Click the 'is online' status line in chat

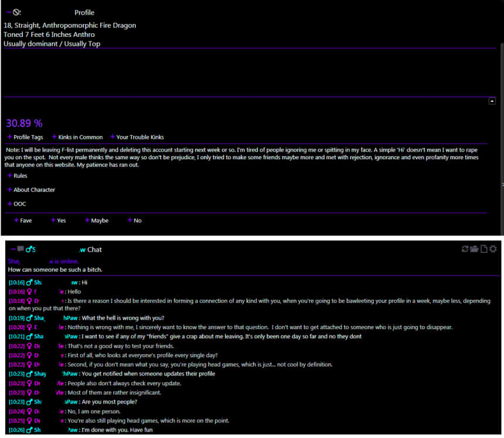pos(43,261)
